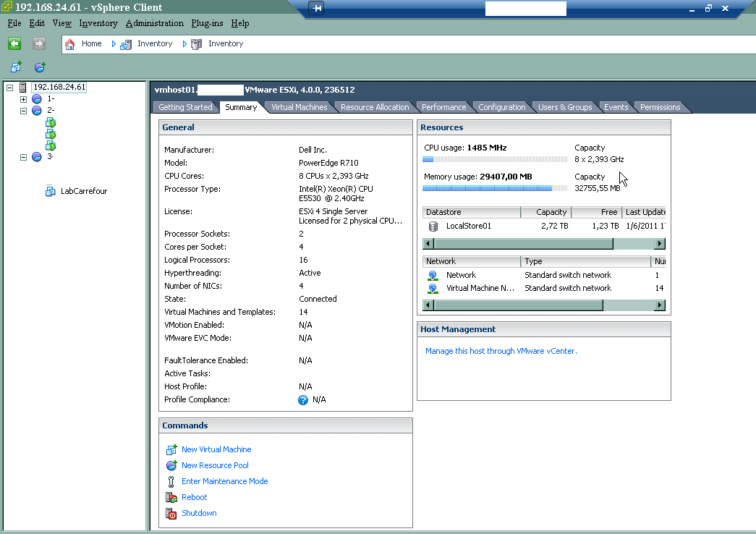Image resolution: width=756 pixels, height=534 pixels.
Task: Select the LabCarrefour virtual machine icon
Action: click(51, 192)
